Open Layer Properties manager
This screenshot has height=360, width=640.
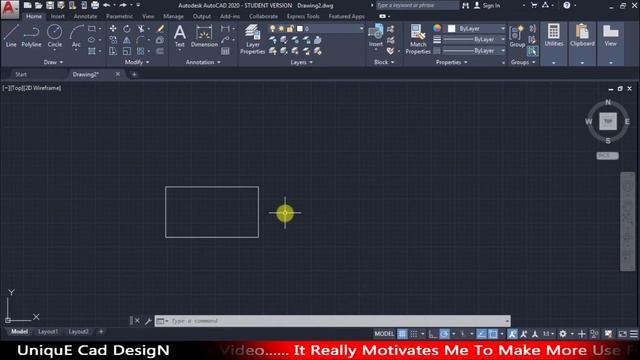pos(252,39)
